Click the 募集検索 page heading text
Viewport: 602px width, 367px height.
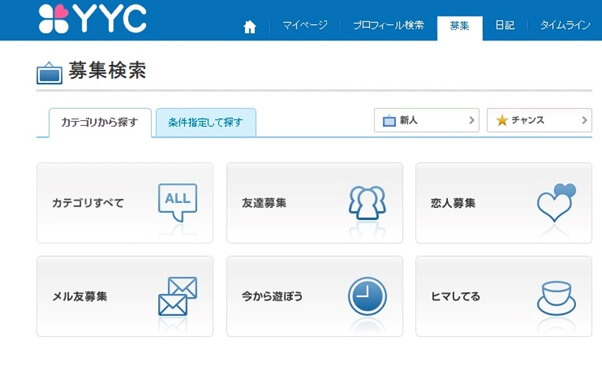coord(107,71)
